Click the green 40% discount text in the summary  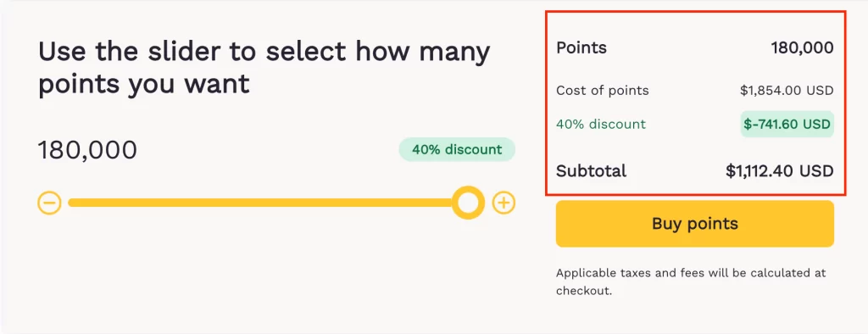click(601, 124)
